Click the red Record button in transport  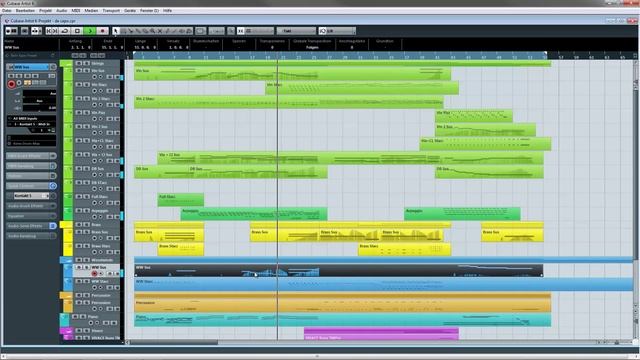tap(102, 31)
